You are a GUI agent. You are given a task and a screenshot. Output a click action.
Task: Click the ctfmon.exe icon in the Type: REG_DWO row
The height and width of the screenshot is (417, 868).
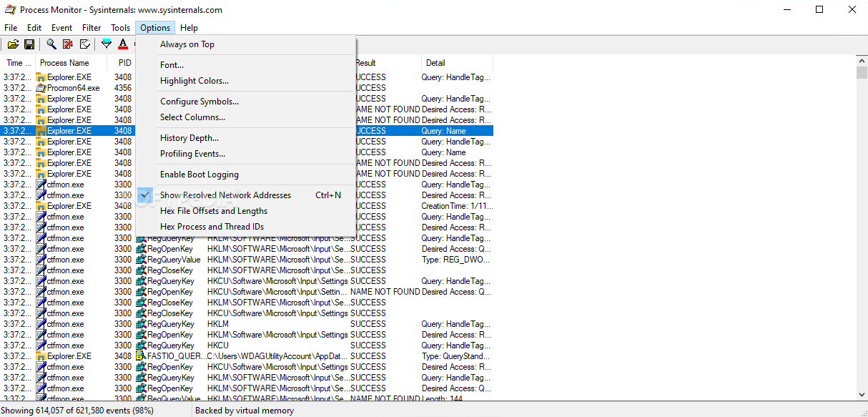41,260
